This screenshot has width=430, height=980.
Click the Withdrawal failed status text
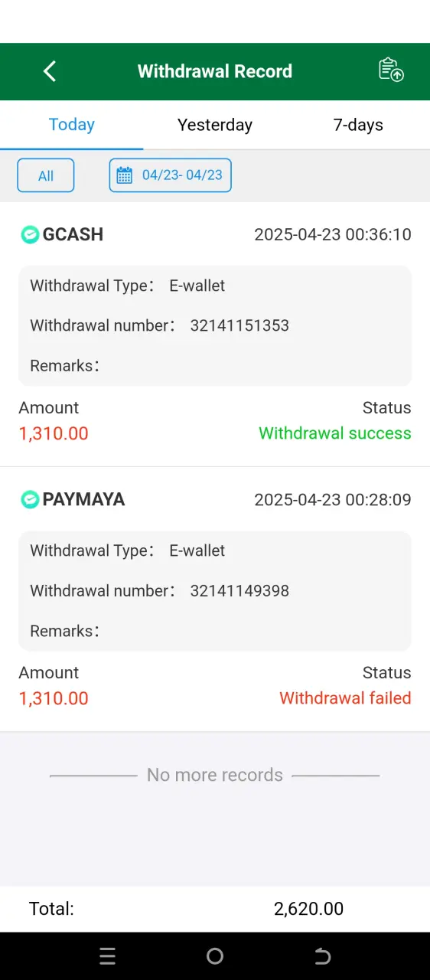point(345,698)
